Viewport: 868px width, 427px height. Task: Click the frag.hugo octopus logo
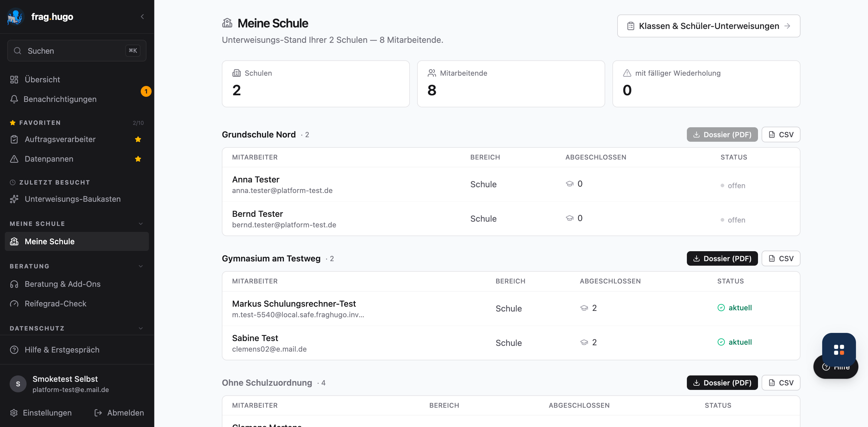click(15, 17)
